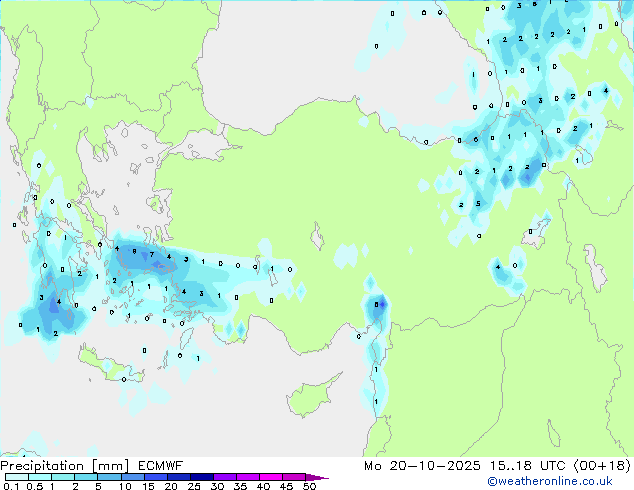The image size is (634, 490).
Task: Click the '45' legend label
Action: (x=286, y=486)
